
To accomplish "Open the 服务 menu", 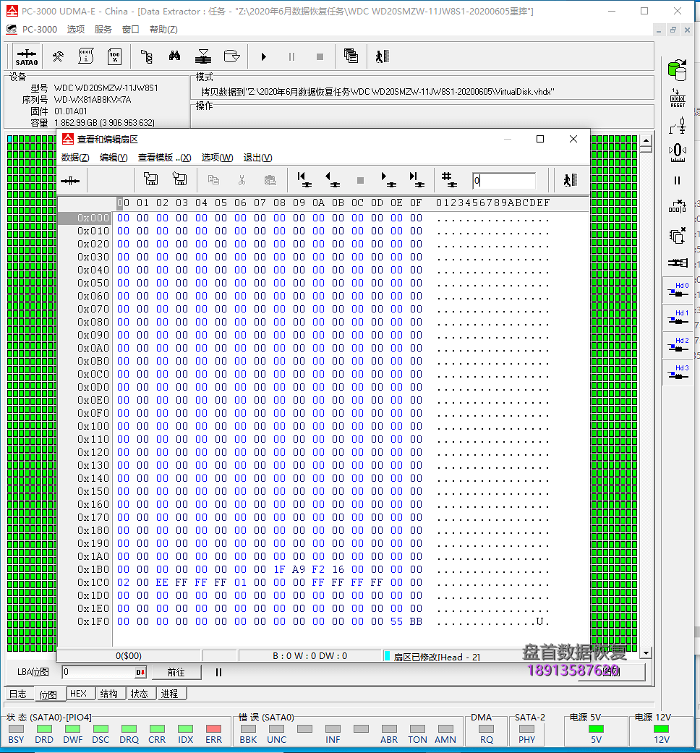I will [103, 29].
